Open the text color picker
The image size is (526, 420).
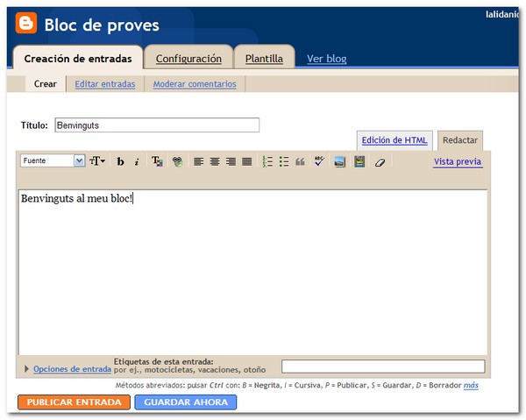[157, 161]
